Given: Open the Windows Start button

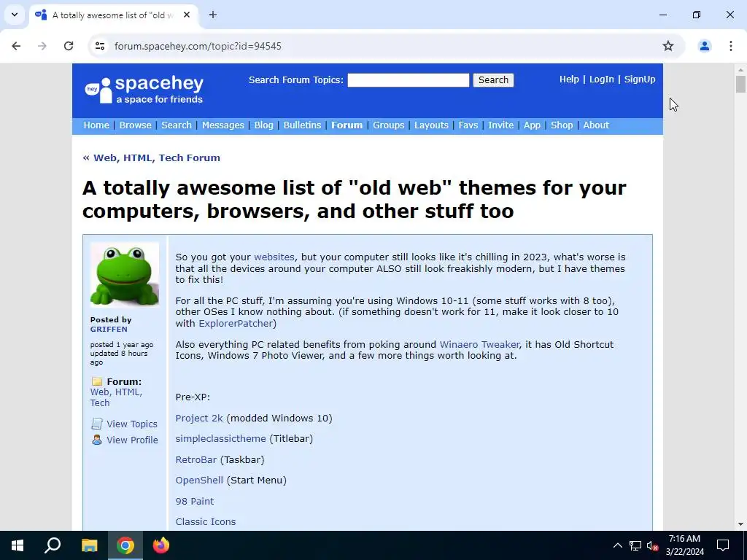Looking at the screenshot, I should click(18, 545).
